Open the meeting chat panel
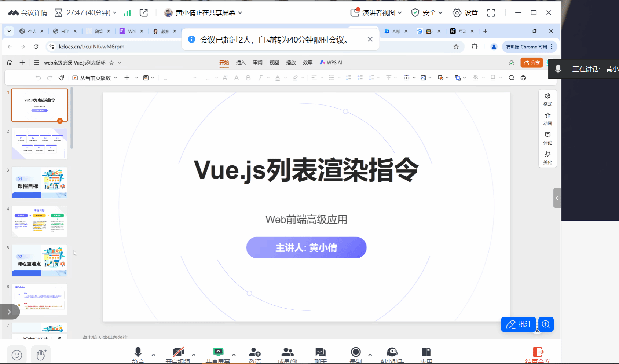Viewport: 619px width, 364px height. pyautogui.click(x=320, y=353)
